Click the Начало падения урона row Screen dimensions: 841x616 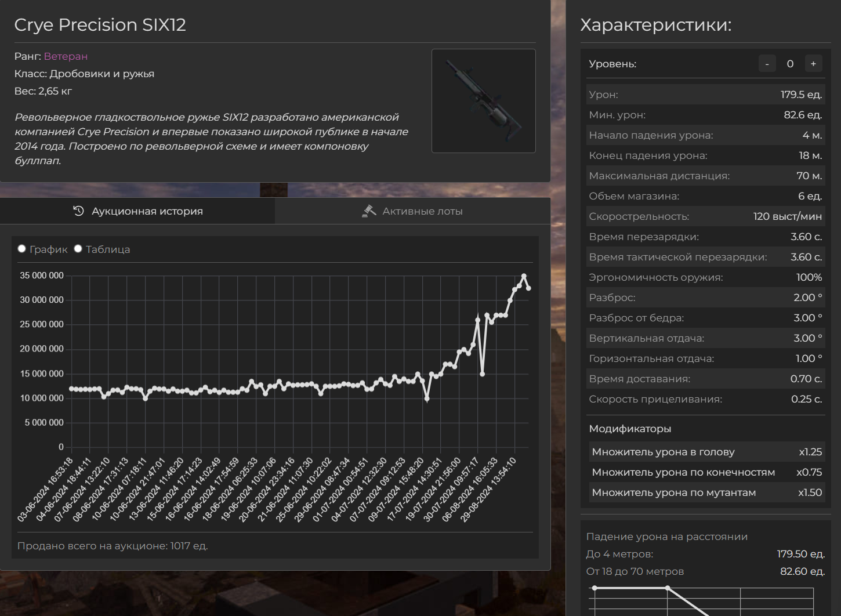[x=705, y=135]
